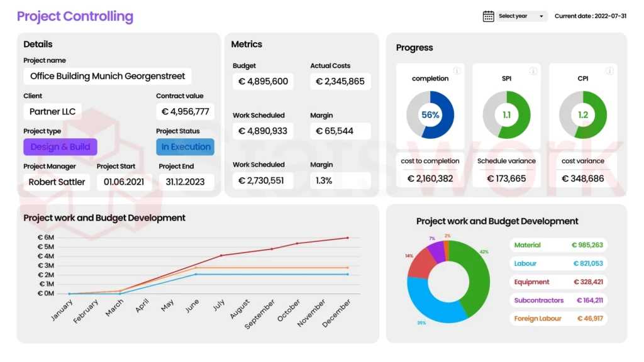Click the Equipment legend entry € 328,421

pyautogui.click(x=558, y=282)
